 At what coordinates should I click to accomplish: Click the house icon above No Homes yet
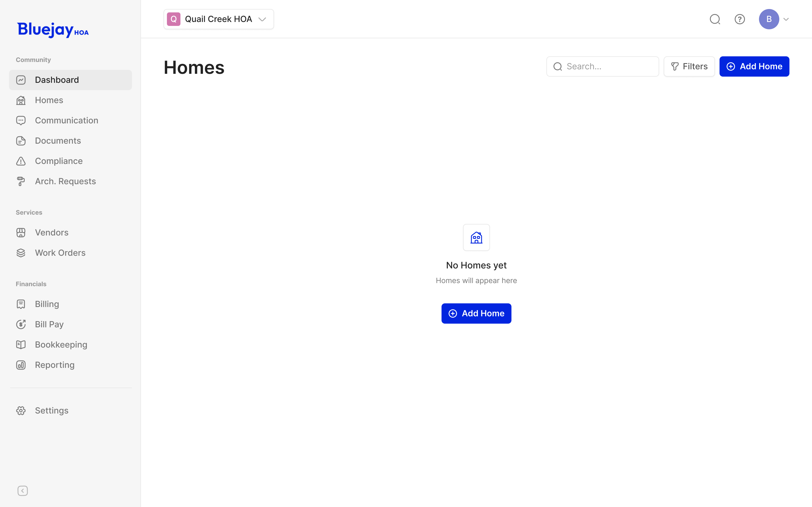point(476,237)
